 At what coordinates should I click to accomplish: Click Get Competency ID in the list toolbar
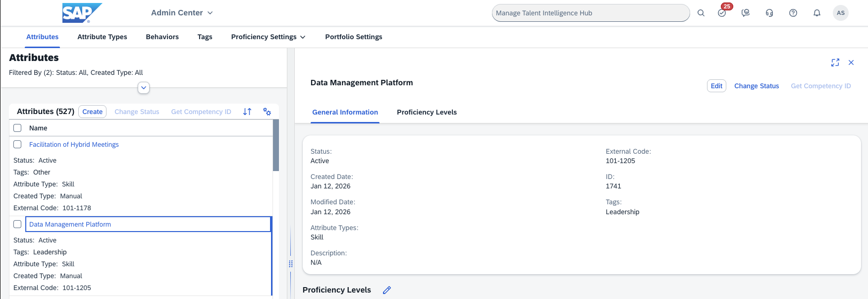tap(201, 112)
